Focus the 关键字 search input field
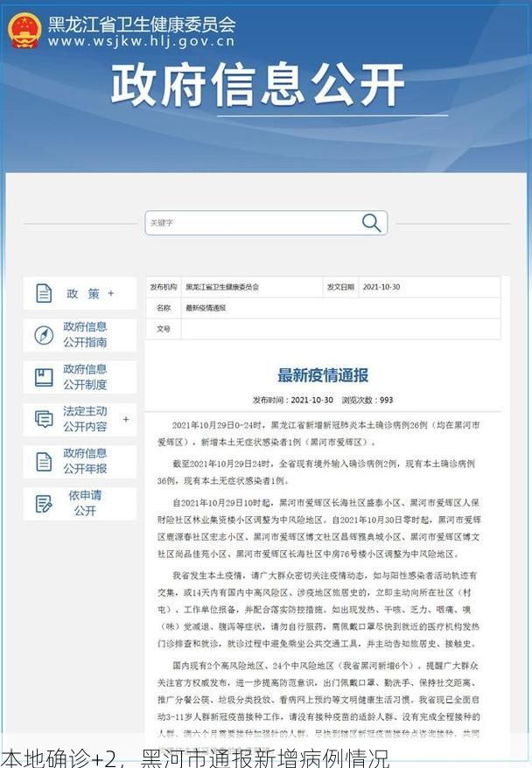Screen dimensions: 532x768 266,223
